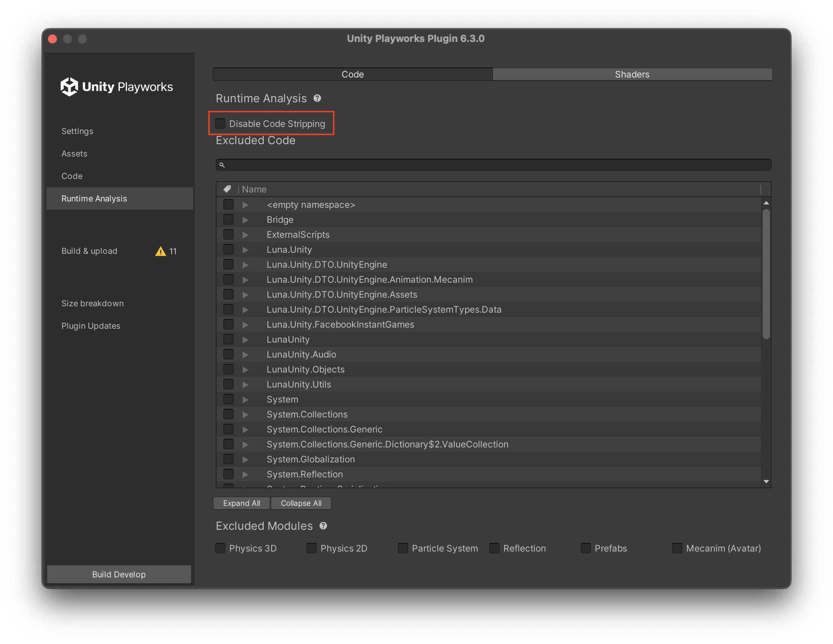Click the Expand All button
Viewport: 833px width, 644px height.
pyautogui.click(x=242, y=503)
